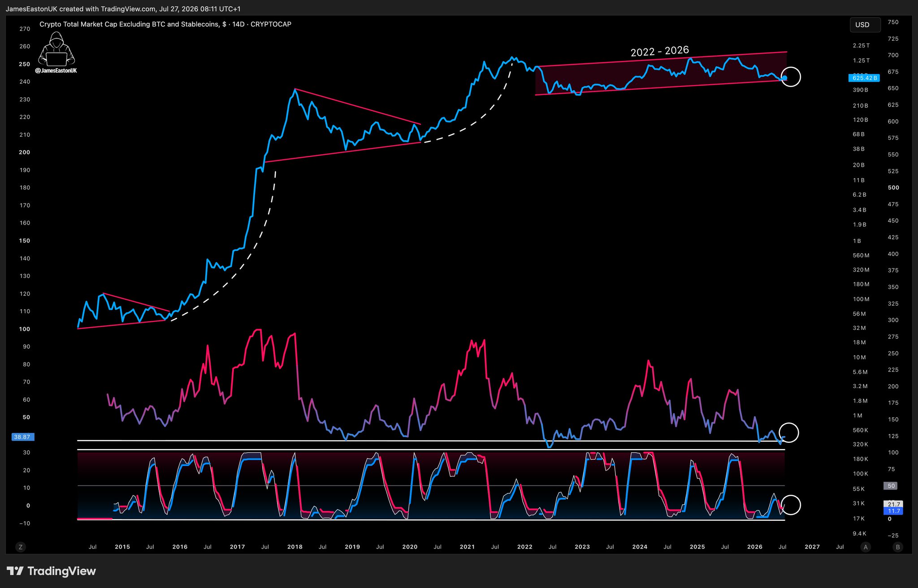The image size is (918, 588).
Task: Click the 9.4 K price scale label
Action: [x=859, y=533]
